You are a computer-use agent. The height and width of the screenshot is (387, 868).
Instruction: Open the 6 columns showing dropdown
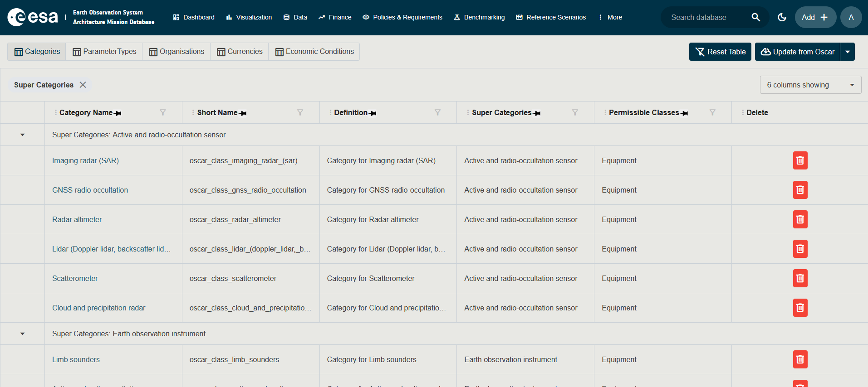[x=810, y=85]
